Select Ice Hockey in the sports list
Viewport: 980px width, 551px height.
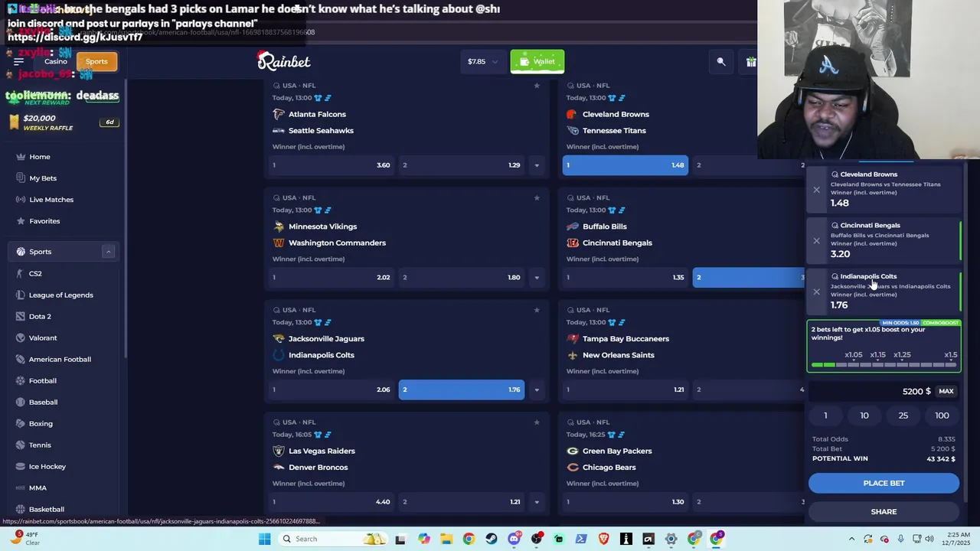pos(47,466)
